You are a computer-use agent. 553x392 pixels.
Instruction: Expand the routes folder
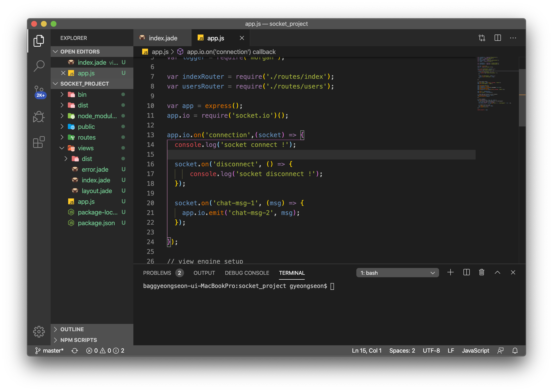(x=86, y=137)
